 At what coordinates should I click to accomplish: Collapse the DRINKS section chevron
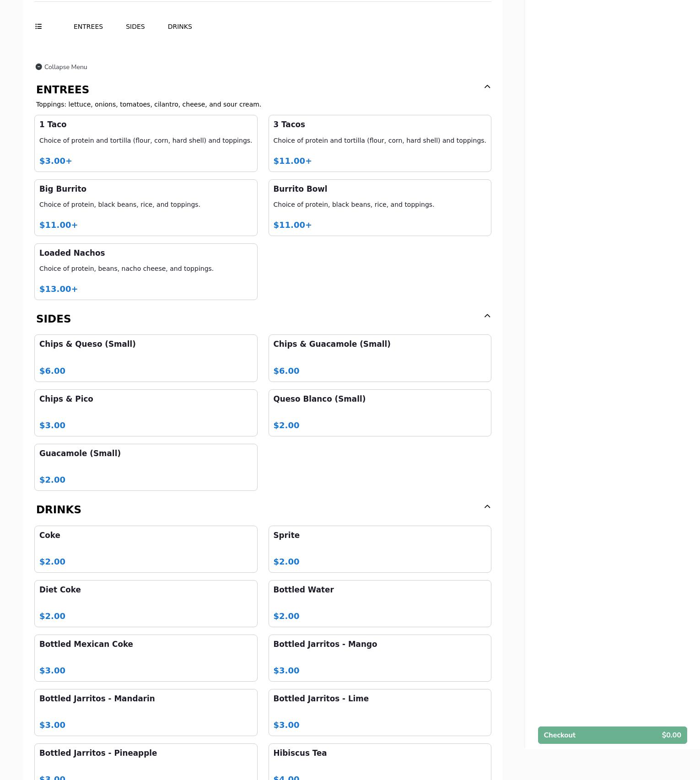487,507
